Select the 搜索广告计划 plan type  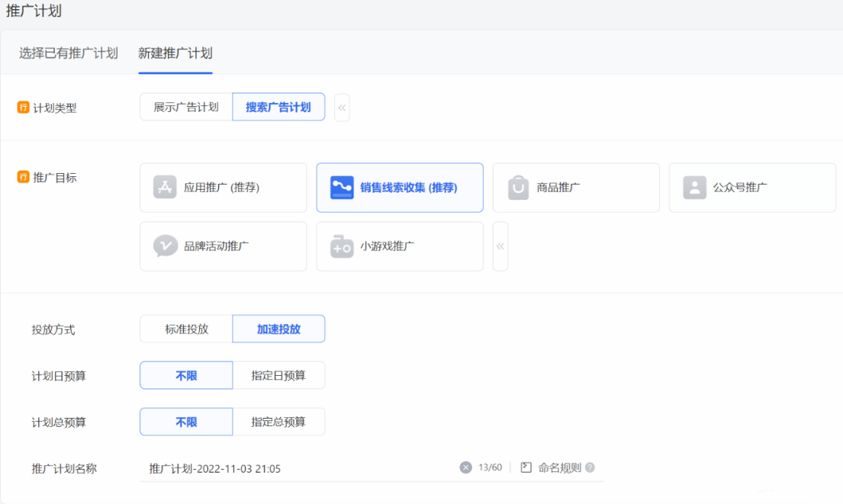278,107
